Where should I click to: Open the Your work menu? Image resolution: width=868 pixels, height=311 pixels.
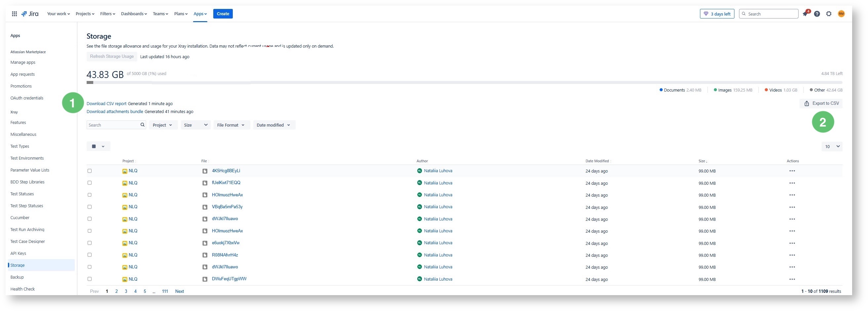point(58,14)
